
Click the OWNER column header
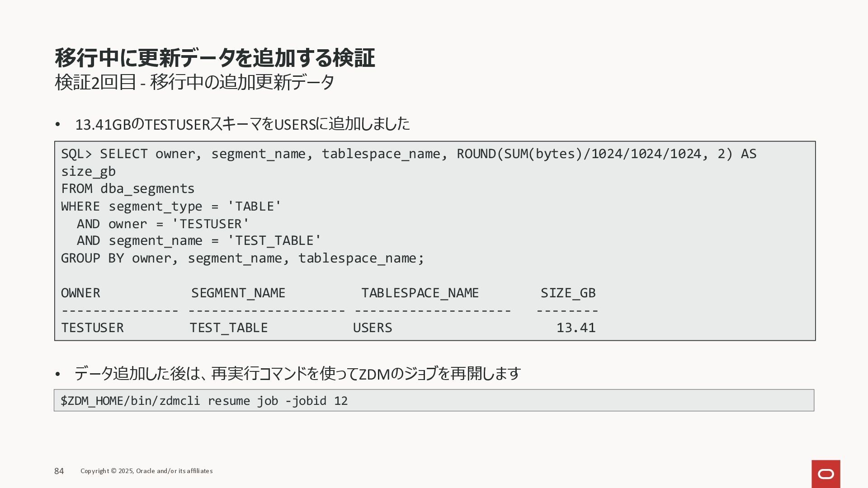point(80,293)
